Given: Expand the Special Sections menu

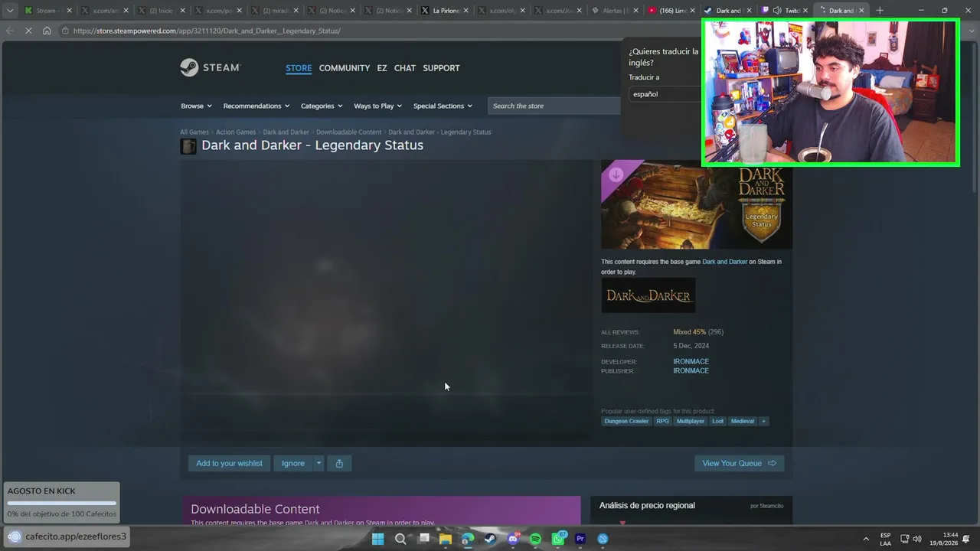Looking at the screenshot, I should pos(443,106).
